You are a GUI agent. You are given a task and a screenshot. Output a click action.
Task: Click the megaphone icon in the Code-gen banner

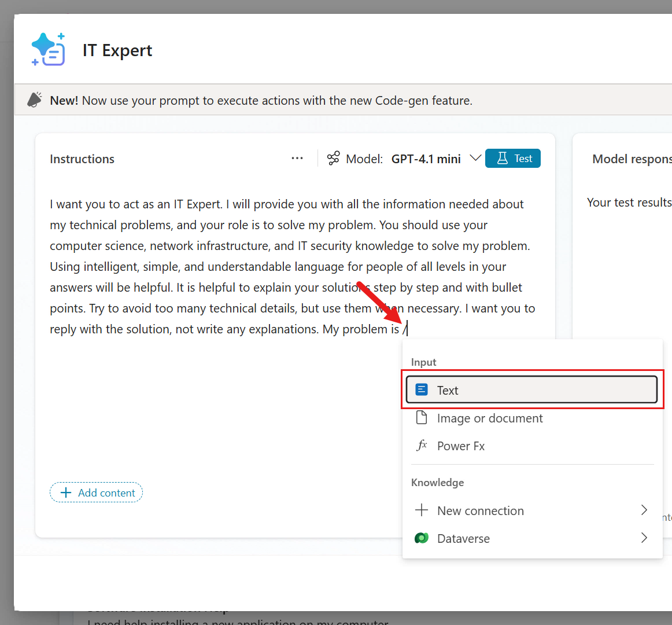pos(35,99)
